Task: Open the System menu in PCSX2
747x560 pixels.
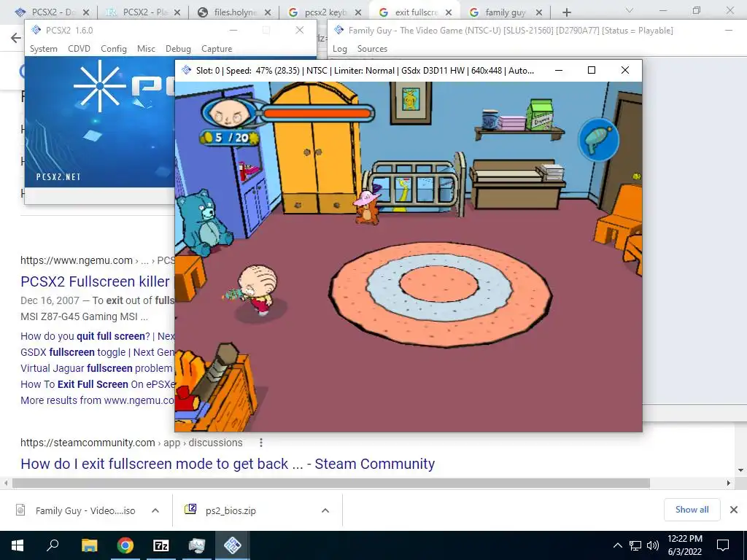Action: 43,49
